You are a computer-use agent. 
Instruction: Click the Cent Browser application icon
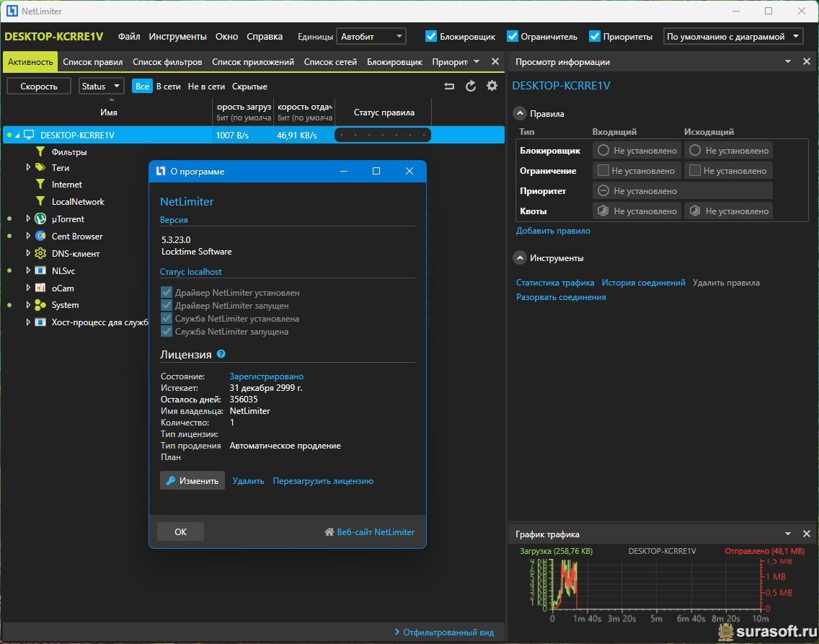(40, 236)
